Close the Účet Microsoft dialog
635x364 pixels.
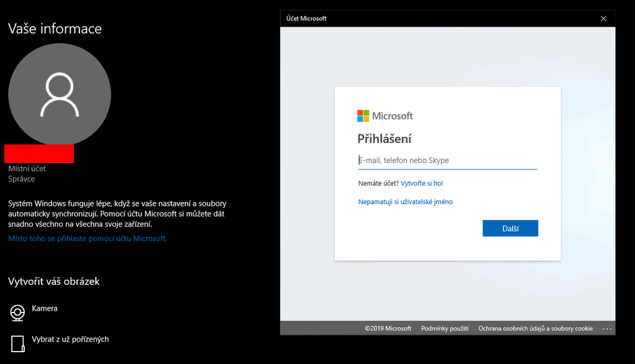603,19
